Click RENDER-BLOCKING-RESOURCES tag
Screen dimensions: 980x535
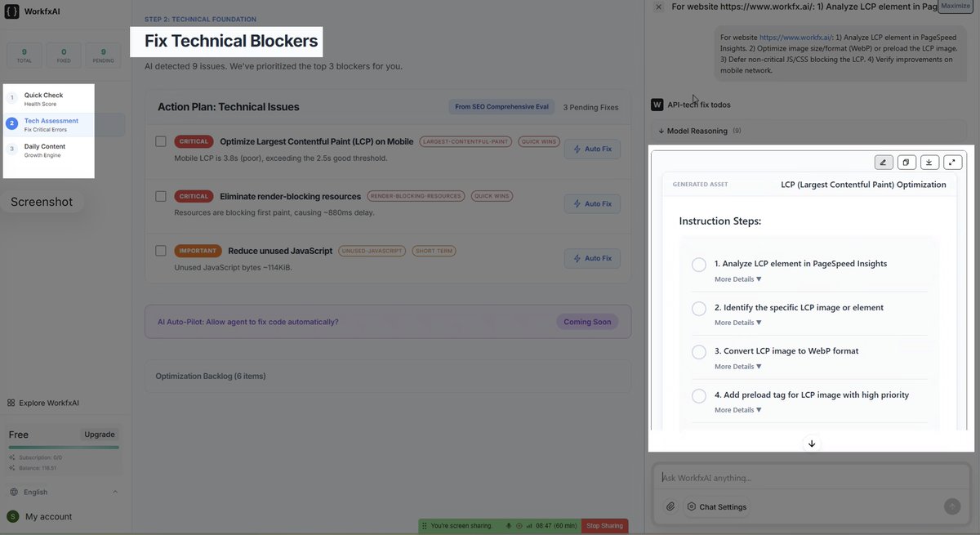[x=416, y=196]
